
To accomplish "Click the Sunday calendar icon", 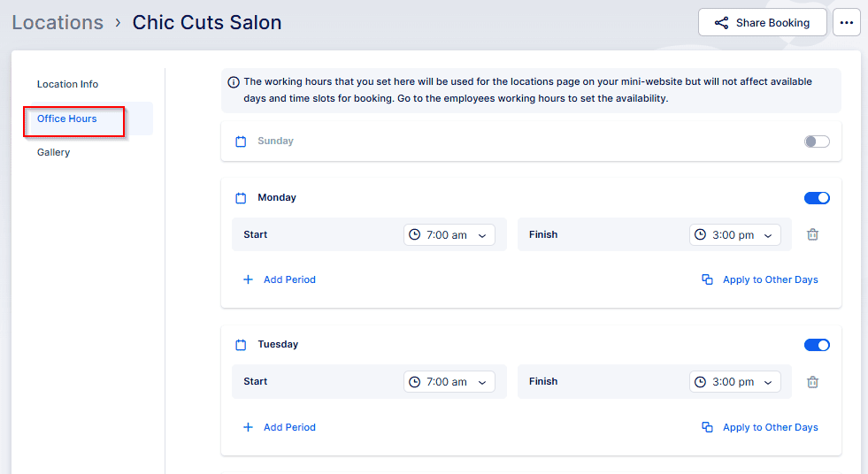I will tap(241, 141).
